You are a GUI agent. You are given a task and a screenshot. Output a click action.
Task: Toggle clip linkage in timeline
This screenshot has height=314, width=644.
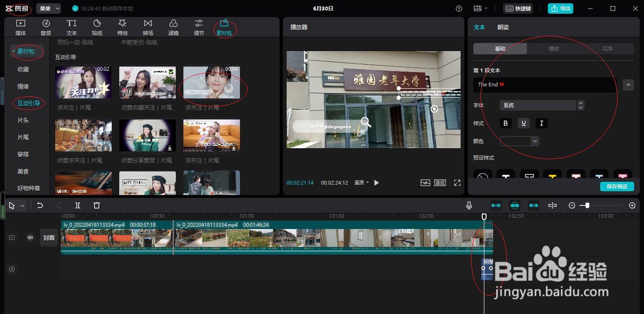tap(534, 205)
